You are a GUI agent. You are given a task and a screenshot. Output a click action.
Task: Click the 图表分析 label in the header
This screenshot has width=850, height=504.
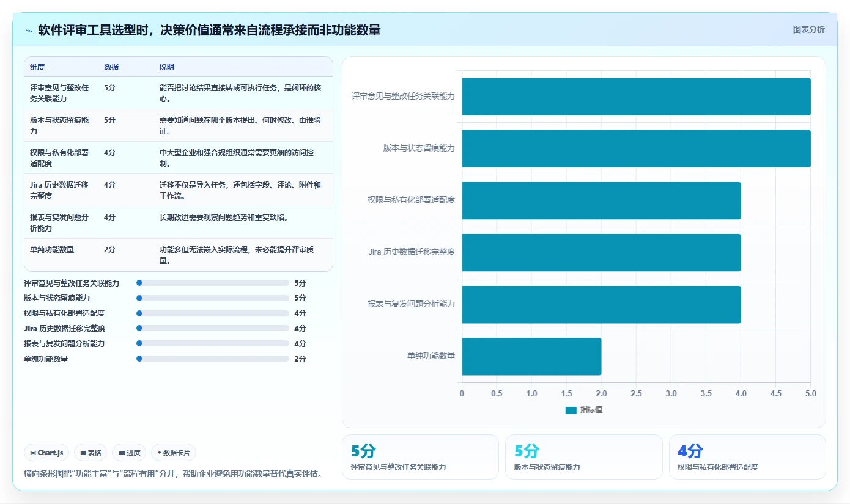point(808,29)
